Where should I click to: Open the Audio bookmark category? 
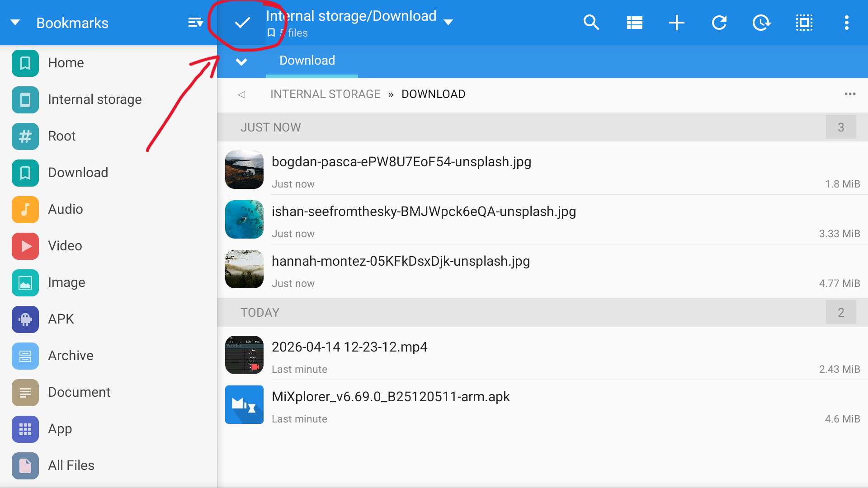(66, 209)
